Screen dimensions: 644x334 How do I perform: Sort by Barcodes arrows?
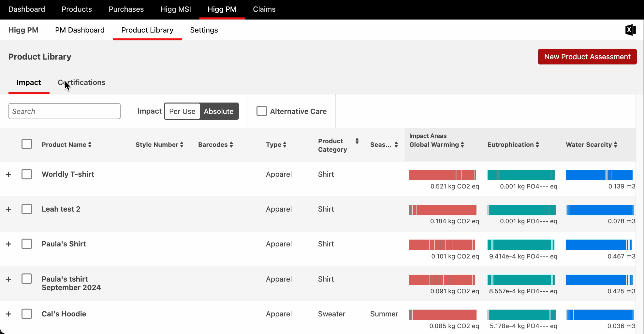click(231, 145)
